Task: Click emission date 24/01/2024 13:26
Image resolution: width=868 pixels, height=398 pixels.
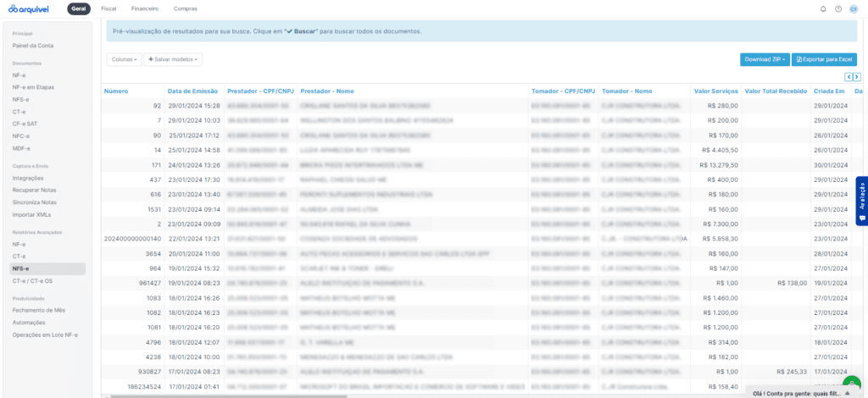Action: tap(194, 165)
